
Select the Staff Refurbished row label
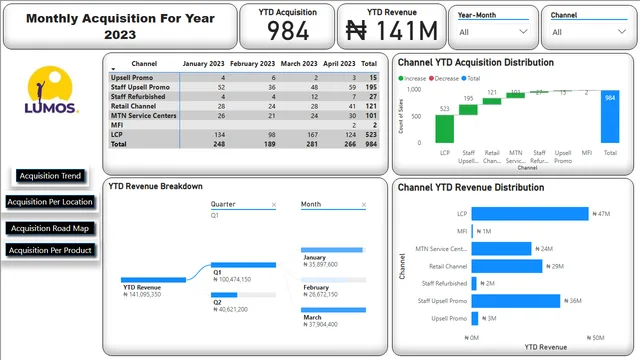[x=138, y=96]
